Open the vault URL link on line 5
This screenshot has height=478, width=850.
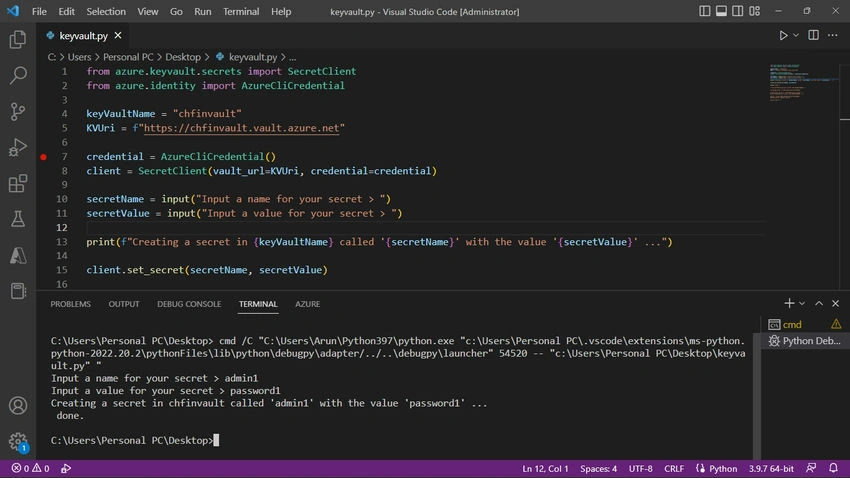[241, 128]
